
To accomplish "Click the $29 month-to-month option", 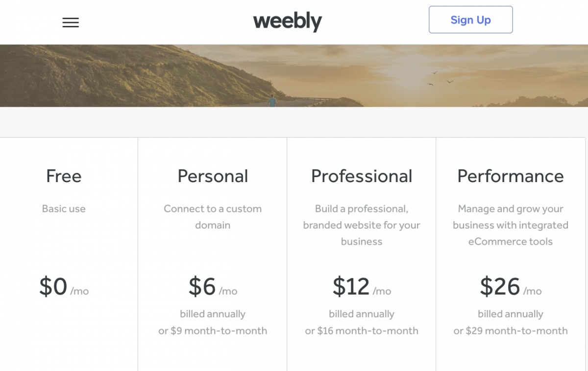I will [x=510, y=331].
